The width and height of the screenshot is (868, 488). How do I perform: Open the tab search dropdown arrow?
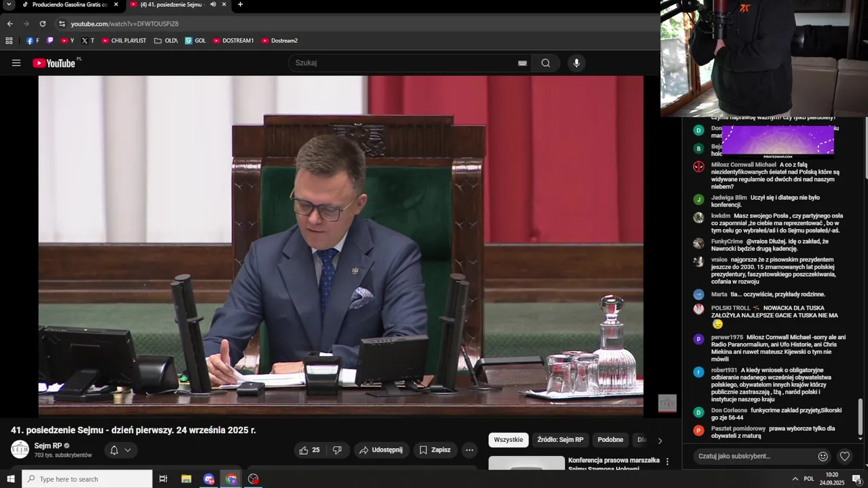(x=9, y=5)
